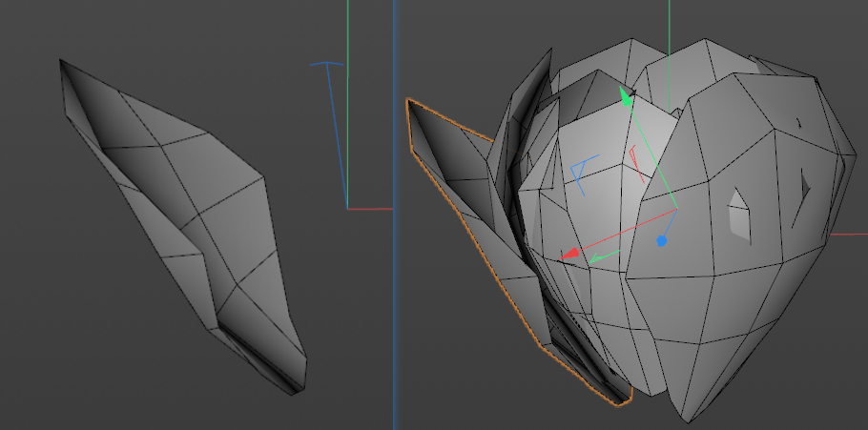
Task: Click the sharp top tip of the isolated petal
Action: pos(61,61)
